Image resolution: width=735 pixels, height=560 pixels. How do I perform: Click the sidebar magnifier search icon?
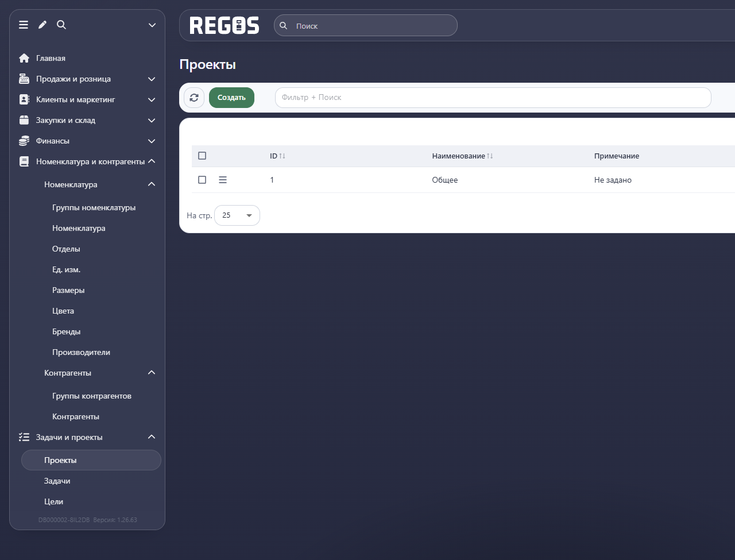pyautogui.click(x=61, y=25)
